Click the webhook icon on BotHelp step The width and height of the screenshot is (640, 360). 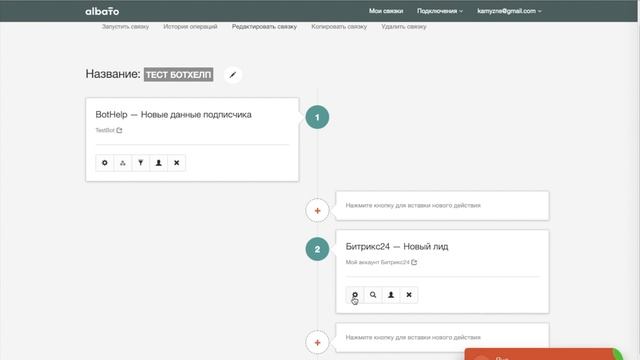(x=123, y=163)
